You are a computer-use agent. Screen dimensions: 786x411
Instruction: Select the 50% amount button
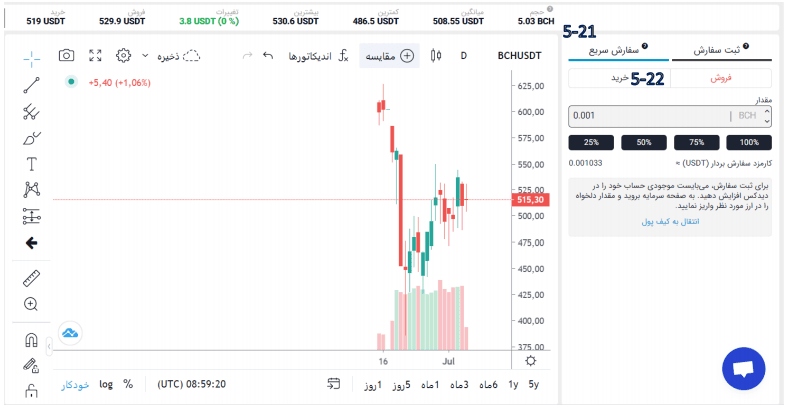644,142
